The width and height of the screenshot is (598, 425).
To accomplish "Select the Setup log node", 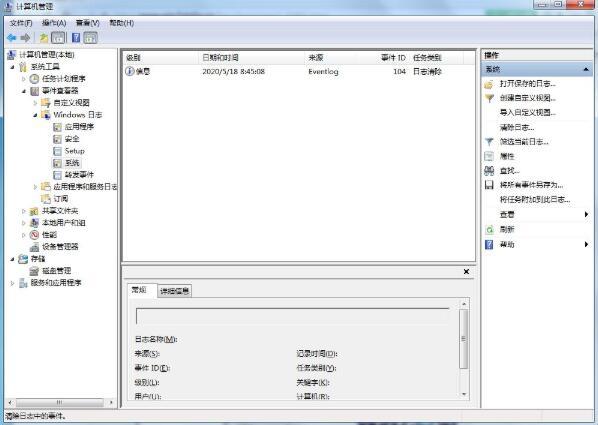I will (74, 151).
